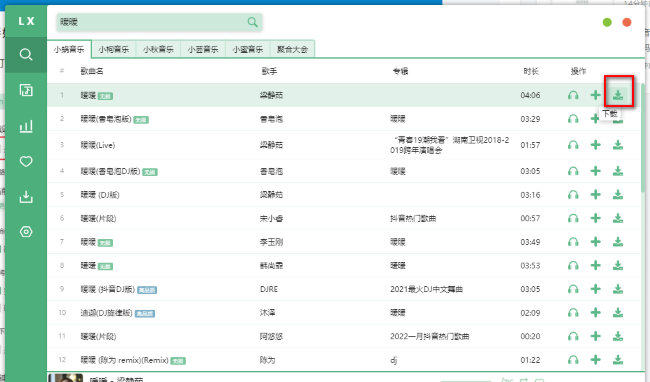The height and width of the screenshot is (382, 650).
Task: Download 李玉刚's 03:49 暖暖
Action: tap(618, 242)
